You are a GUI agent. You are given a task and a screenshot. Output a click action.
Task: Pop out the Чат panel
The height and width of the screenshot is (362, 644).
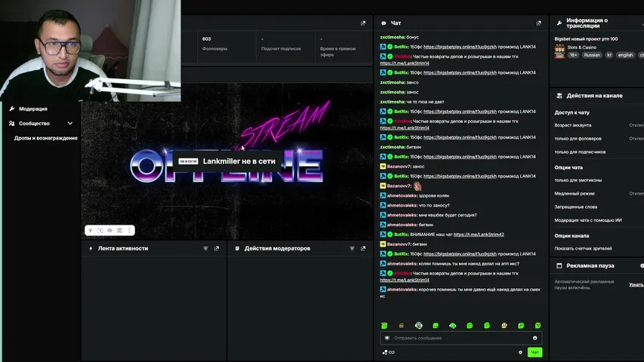pos(538,23)
